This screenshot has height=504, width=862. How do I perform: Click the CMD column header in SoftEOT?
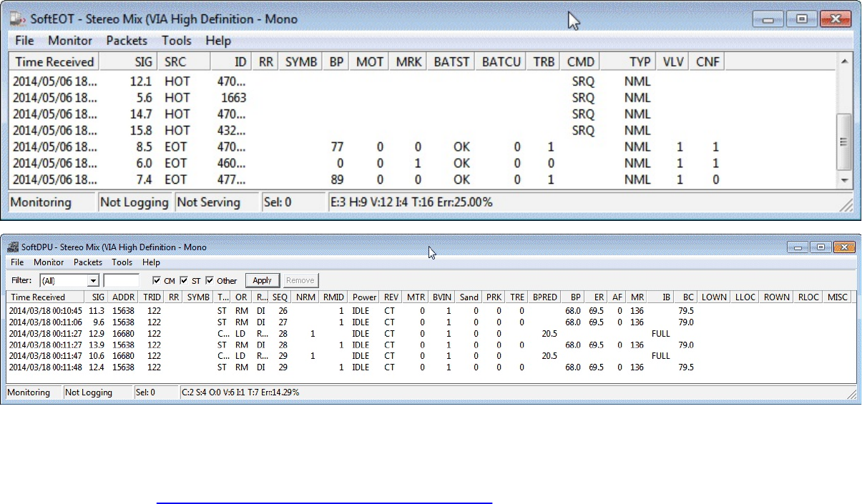(580, 61)
